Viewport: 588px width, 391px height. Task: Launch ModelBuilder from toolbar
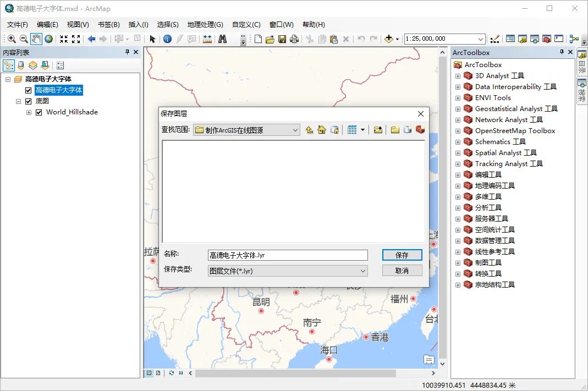pos(574,38)
